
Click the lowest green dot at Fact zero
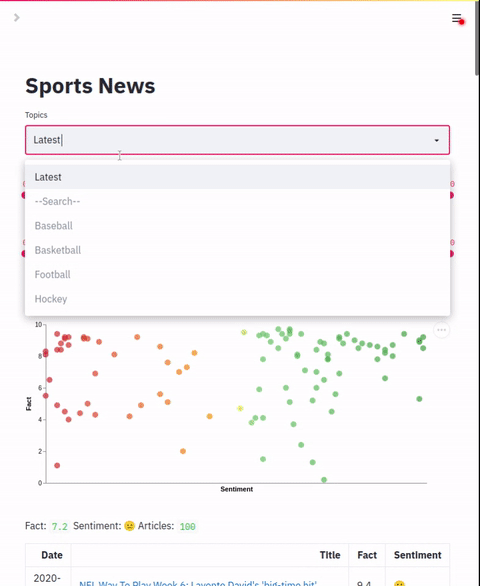click(x=324, y=480)
